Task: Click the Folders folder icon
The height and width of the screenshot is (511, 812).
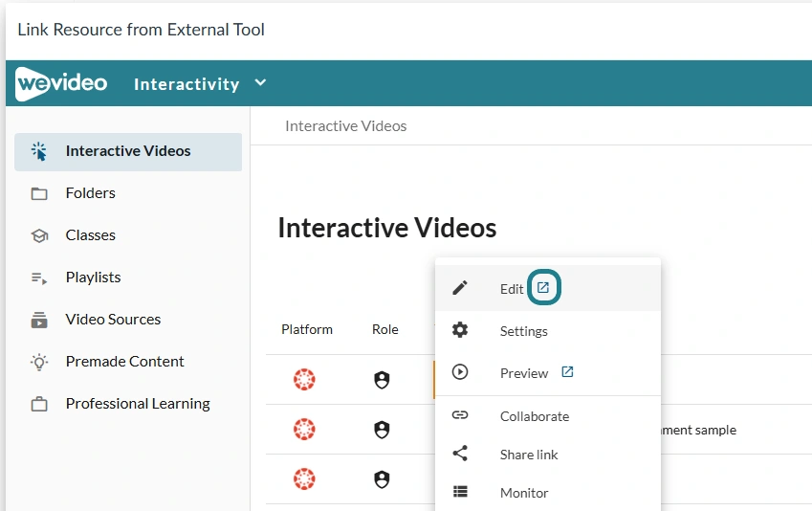Action: tap(39, 194)
